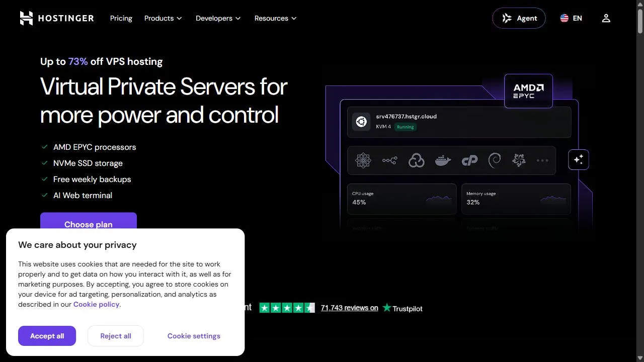This screenshot has height=362, width=644.
Task: Click the CloudPanel cloud icon
Action: [x=416, y=160]
